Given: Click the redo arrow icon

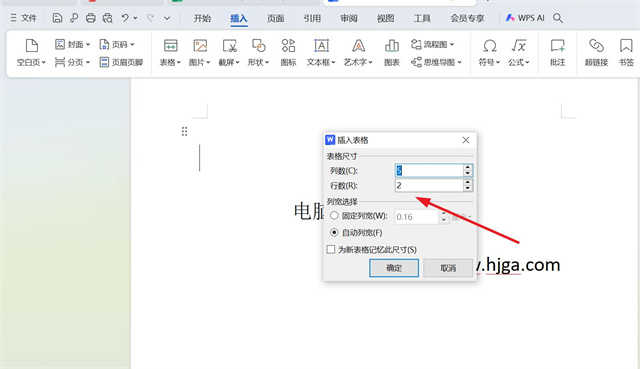Looking at the screenshot, I should [x=151, y=18].
